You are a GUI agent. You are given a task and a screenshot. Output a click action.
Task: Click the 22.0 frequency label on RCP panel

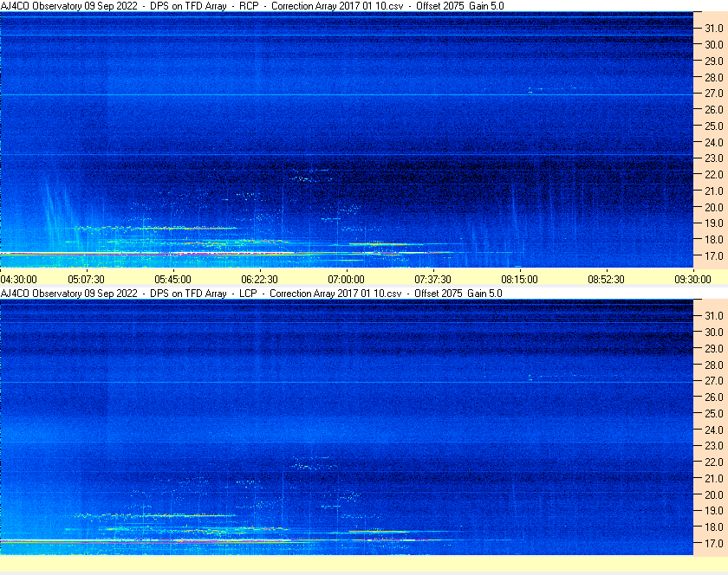714,175
